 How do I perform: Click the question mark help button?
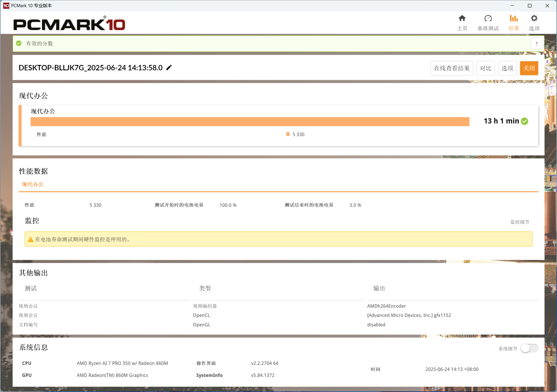tap(536, 43)
